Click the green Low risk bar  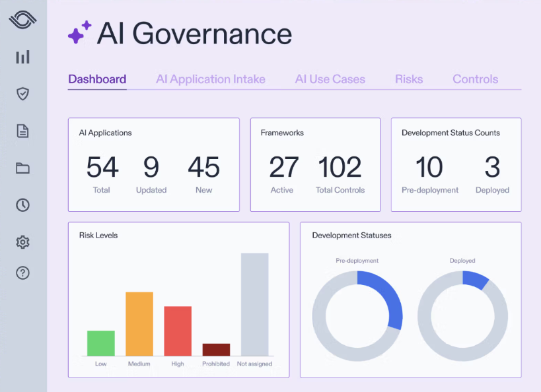click(101, 343)
